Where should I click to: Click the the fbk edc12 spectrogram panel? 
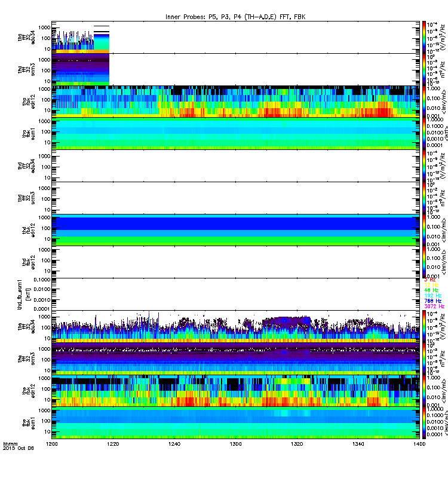[235, 391]
